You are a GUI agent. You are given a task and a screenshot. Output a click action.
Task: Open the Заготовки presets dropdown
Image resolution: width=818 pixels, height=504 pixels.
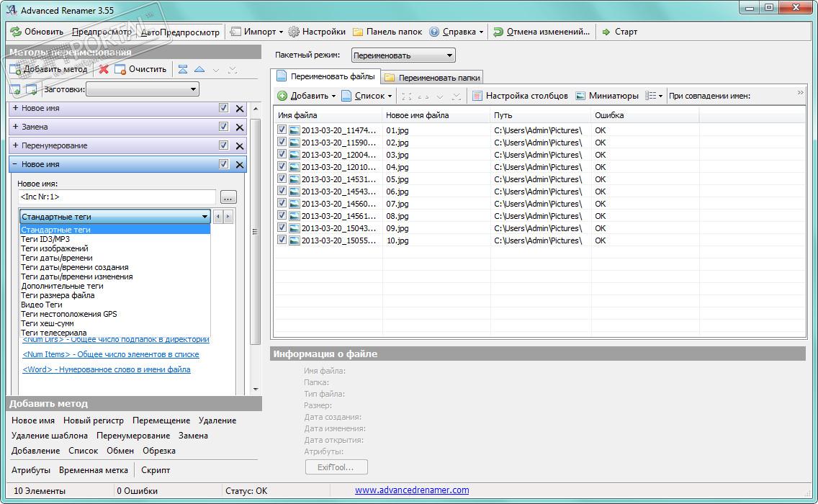[x=143, y=89]
